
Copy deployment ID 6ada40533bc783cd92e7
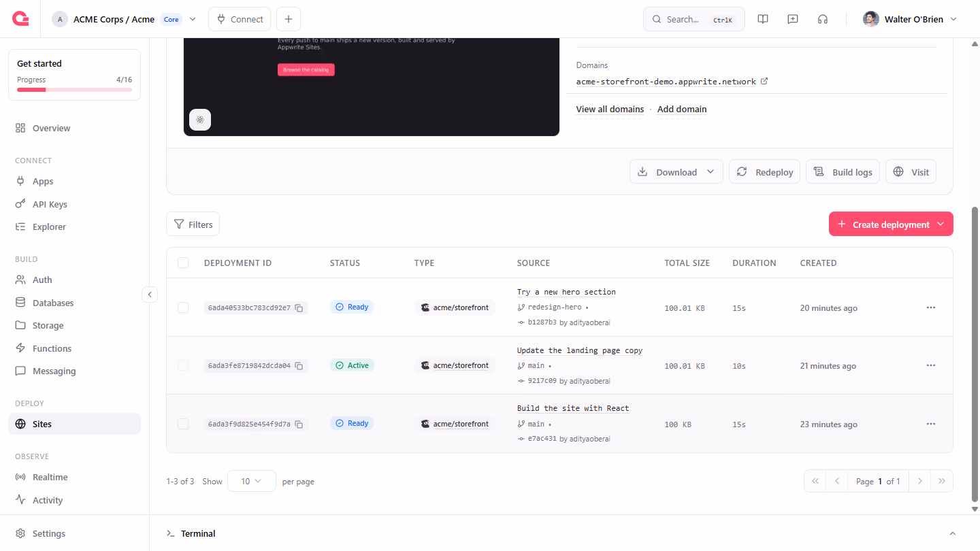tap(299, 308)
